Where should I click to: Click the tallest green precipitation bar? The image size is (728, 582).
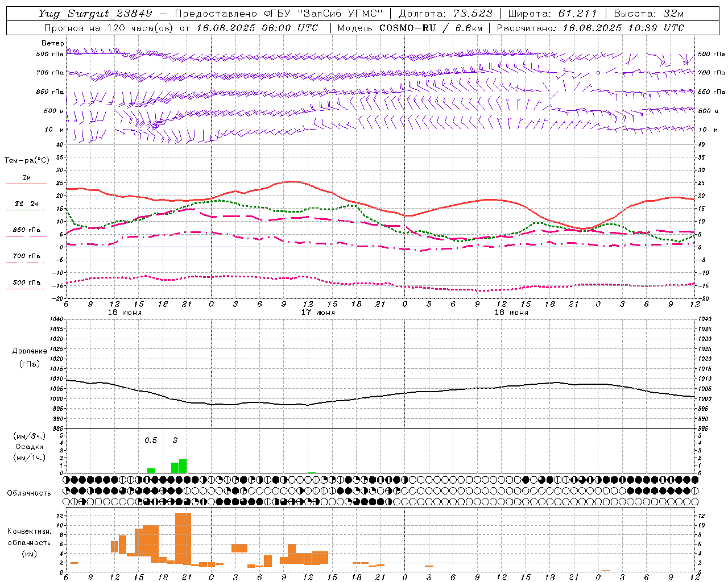(183, 466)
